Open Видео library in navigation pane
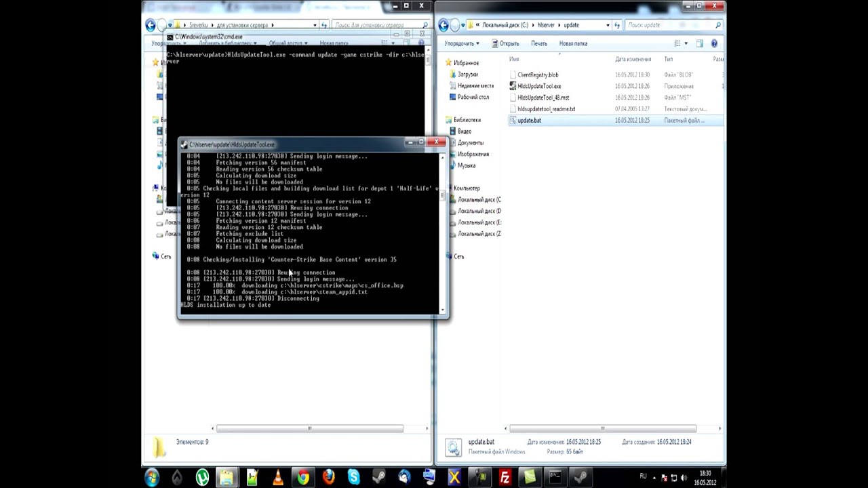Screen dimensions: 868x488 [465, 131]
